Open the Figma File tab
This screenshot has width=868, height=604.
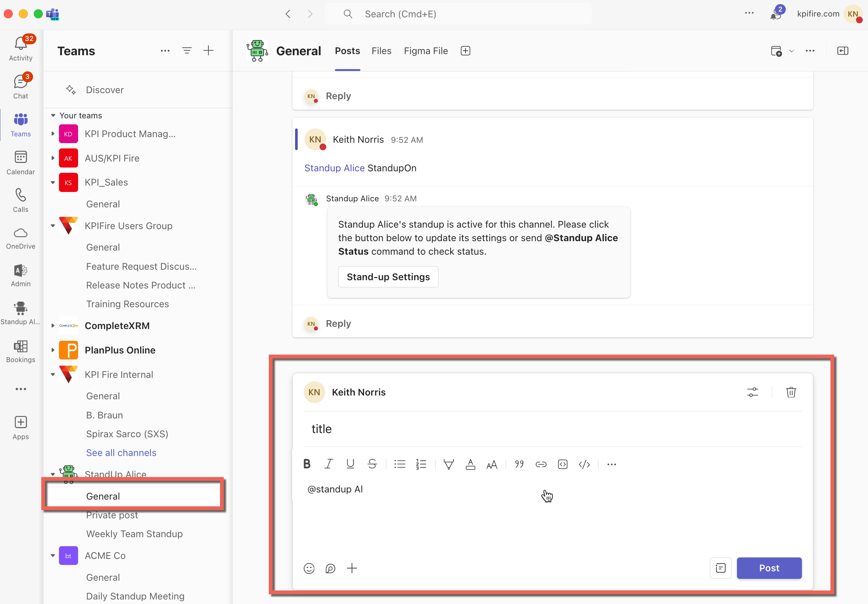pos(426,51)
